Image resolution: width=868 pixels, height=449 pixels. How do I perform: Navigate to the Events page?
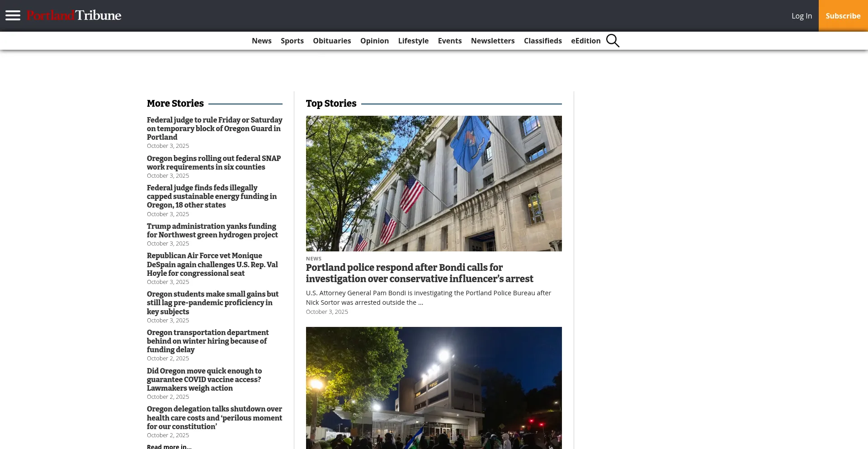click(x=449, y=41)
